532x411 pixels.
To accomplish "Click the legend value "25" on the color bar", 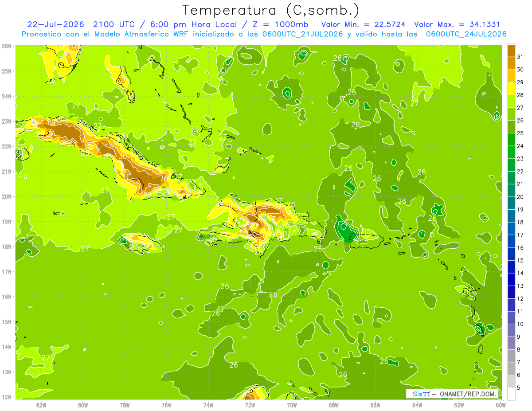I will coord(520,133).
